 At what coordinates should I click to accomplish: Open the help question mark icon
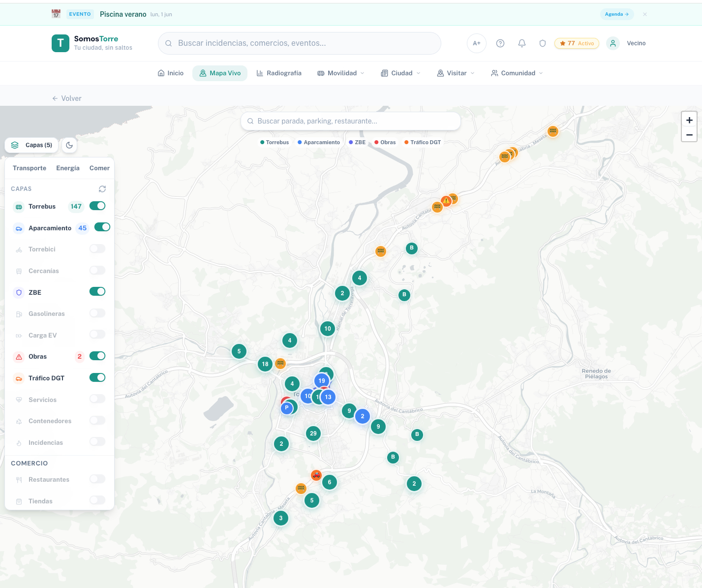tap(500, 43)
